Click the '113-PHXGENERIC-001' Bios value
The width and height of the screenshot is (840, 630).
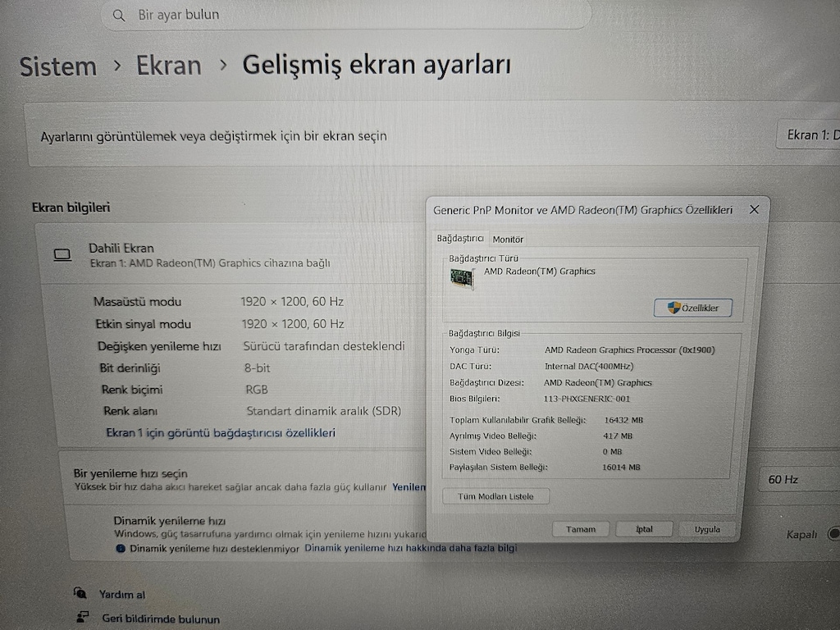click(587, 399)
